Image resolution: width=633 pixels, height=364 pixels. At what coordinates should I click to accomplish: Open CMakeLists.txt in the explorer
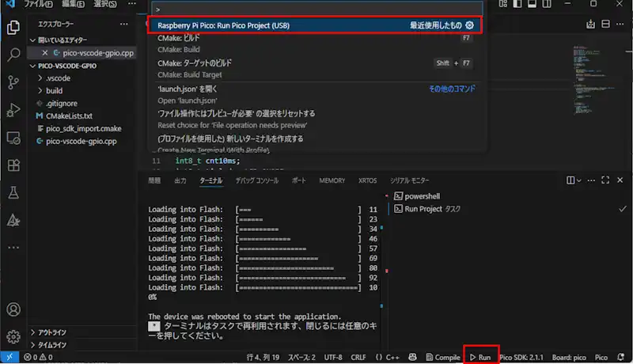pos(69,116)
